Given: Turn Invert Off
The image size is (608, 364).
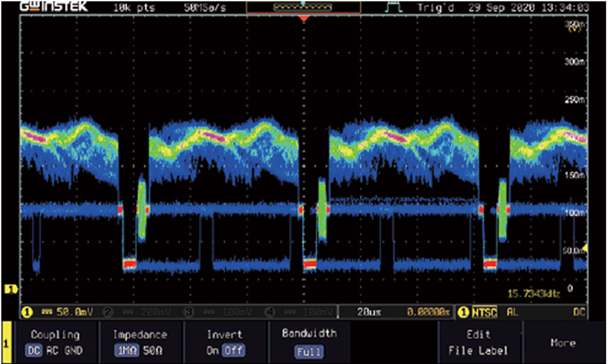Looking at the screenshot, I should [233, 351].
